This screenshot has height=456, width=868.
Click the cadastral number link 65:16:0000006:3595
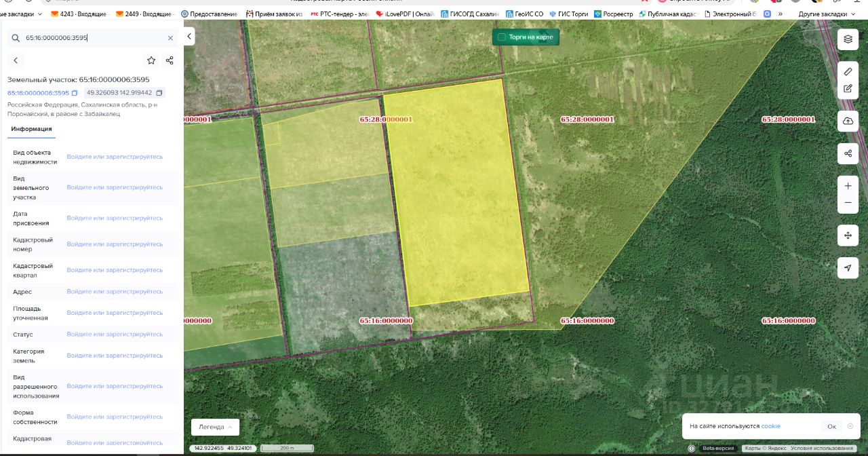coord(38,93)
